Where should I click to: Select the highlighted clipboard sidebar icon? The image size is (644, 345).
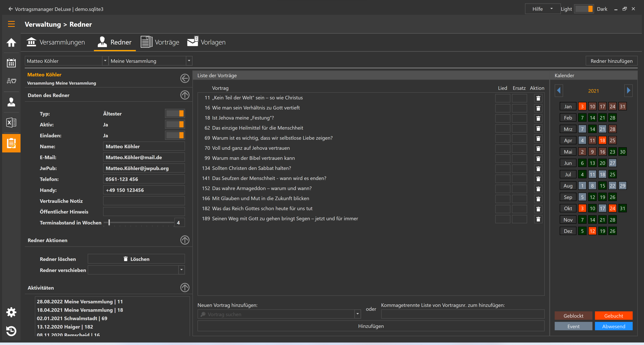11,143
